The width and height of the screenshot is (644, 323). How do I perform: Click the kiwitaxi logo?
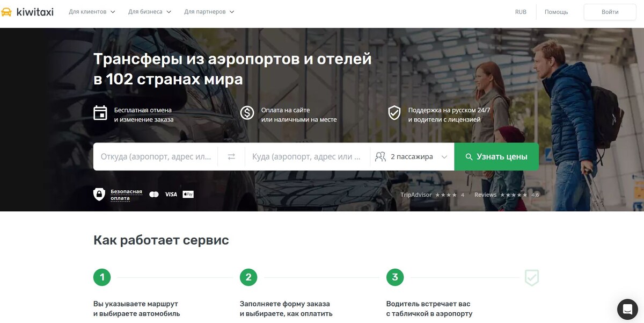pos(27,12)
